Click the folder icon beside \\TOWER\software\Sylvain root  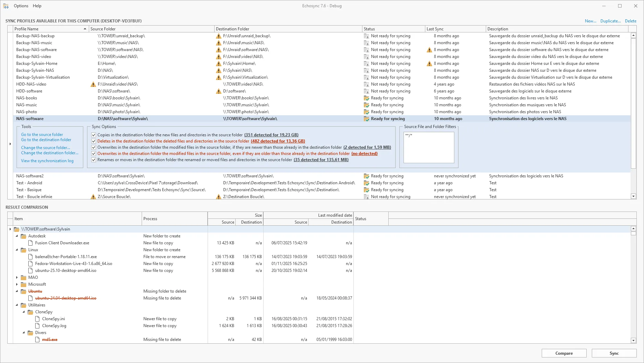pyautogui.click(x=17, y=229)
